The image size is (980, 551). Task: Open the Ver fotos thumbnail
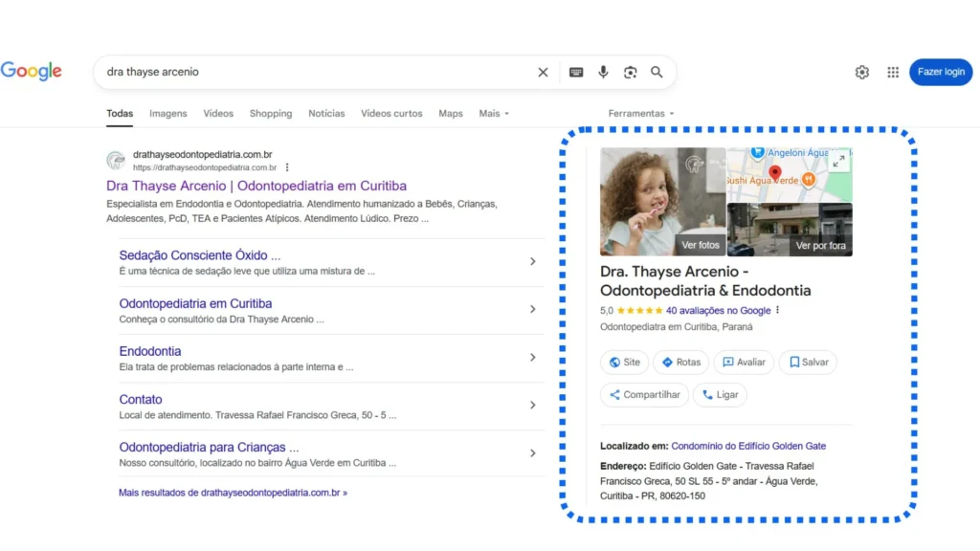662,202
